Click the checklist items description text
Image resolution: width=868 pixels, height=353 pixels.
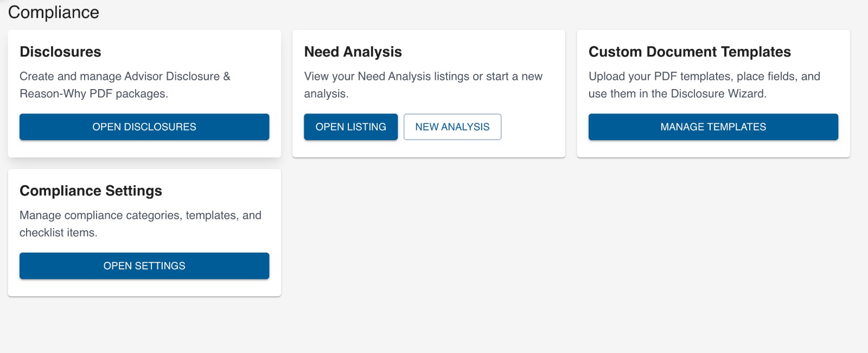[140, 223]
